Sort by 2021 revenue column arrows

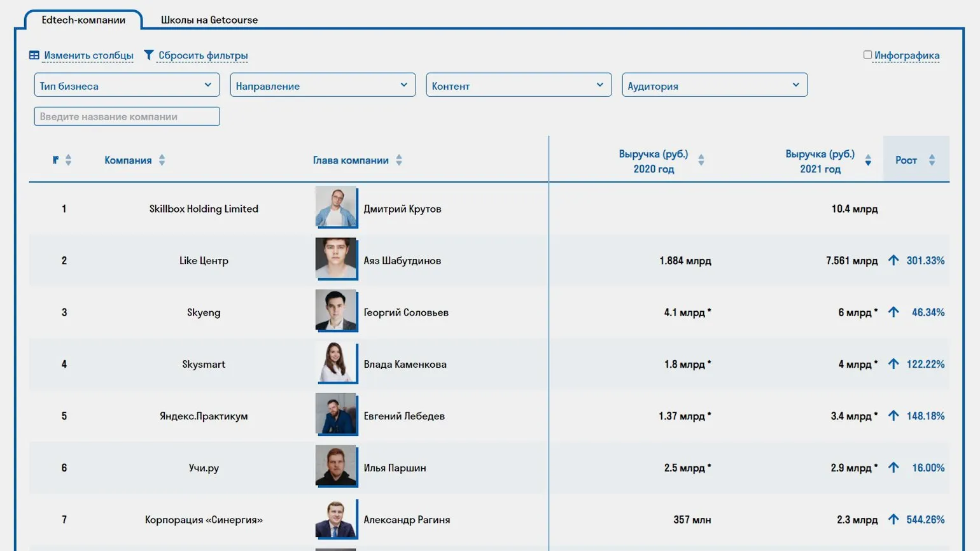[x=868, y=160]
